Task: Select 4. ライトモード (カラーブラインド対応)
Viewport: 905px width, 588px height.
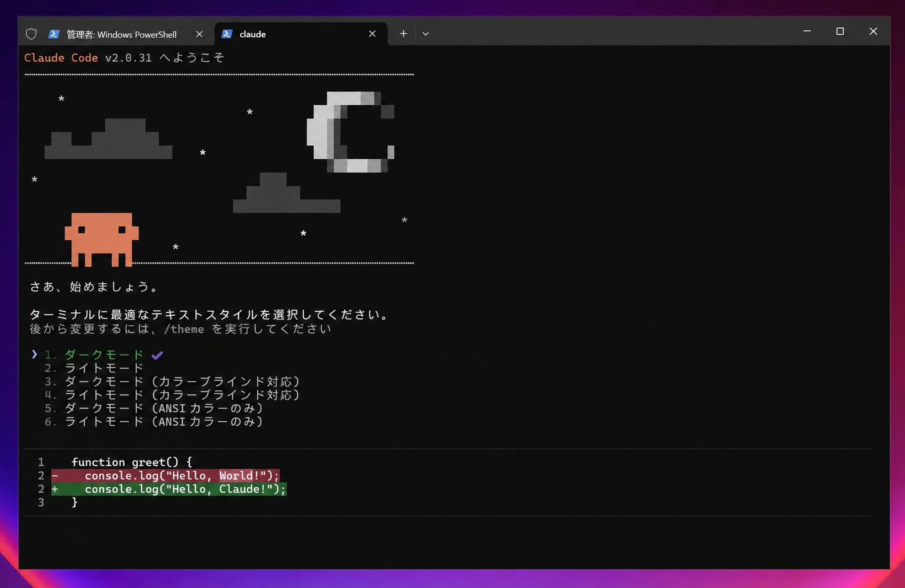Action: [x=172, y=395]
